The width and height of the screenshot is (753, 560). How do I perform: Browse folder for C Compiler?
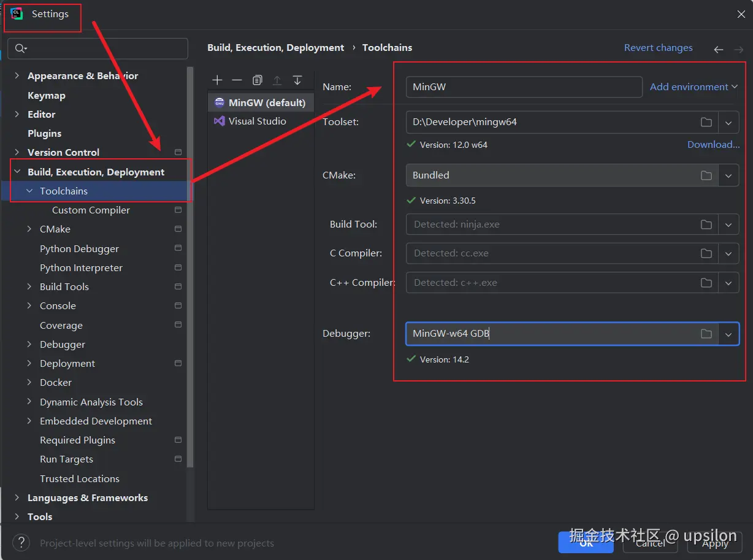tap(706, 253)
